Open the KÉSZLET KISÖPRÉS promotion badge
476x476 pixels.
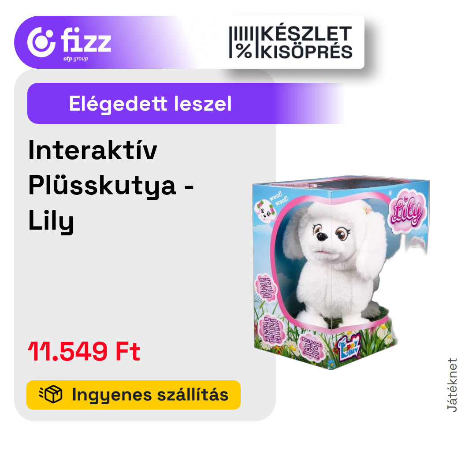pos(290,42)
